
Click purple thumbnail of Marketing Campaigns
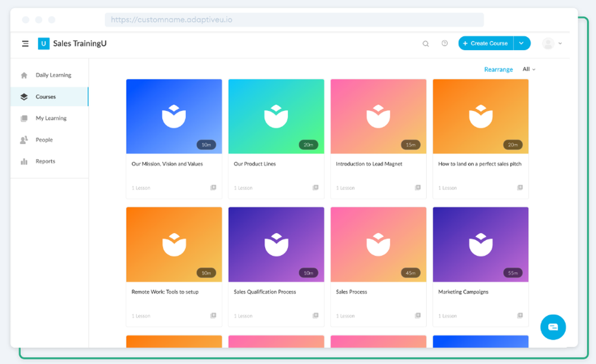[x=481, y=244]
